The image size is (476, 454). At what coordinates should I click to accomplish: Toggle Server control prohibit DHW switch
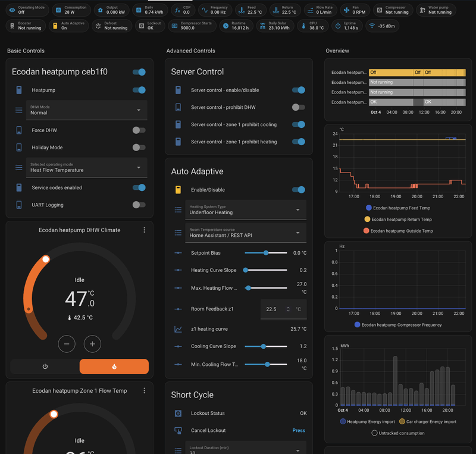(x=298, y=108)
